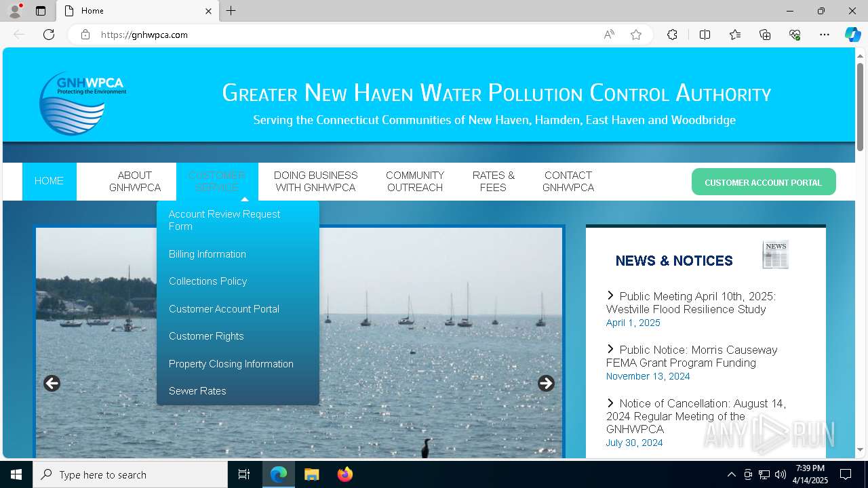The image size is (868, 488).
Task: Show hidden tray icons
Action: [731, 474]
